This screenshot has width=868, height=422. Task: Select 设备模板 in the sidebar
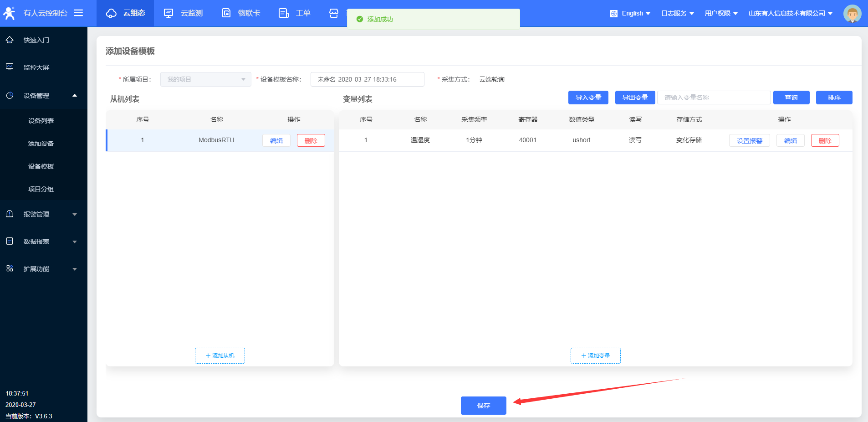41,166
